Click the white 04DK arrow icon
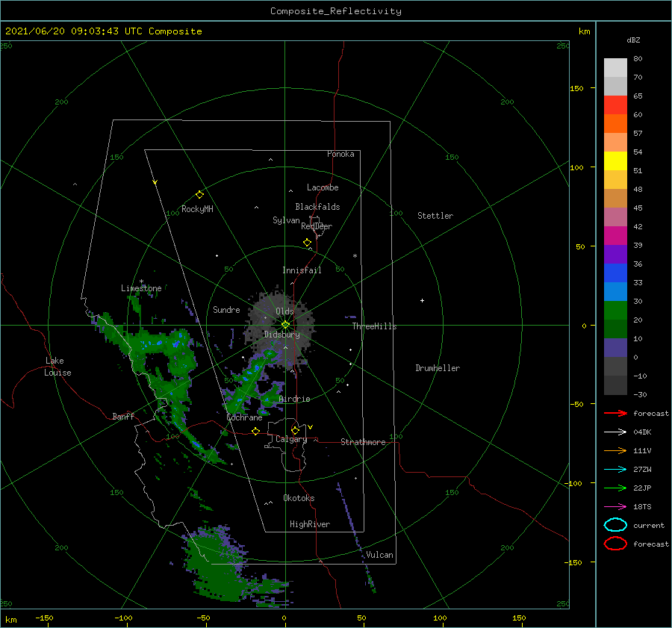 pyautogui.click(x=615, y=432)
